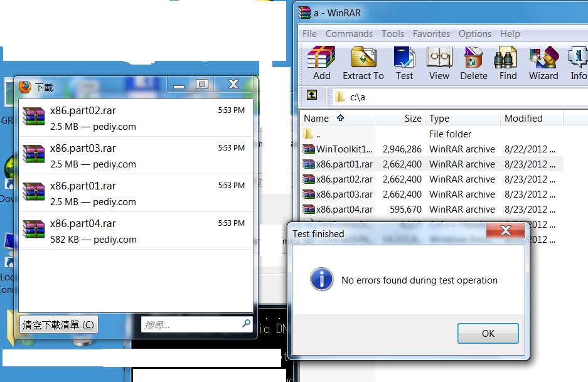Open the Commands menu in WinRAR
The width and height of the screenshot is (588, 382).
click(349, 34)
